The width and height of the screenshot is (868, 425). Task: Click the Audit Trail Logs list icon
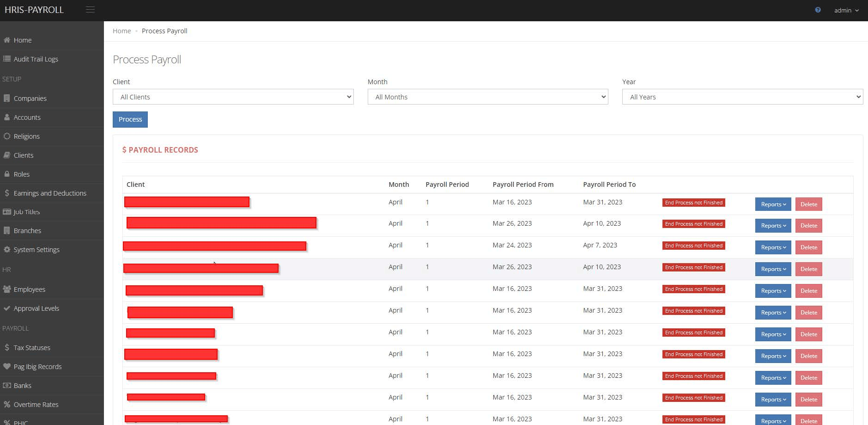click(x=7, y=59)
